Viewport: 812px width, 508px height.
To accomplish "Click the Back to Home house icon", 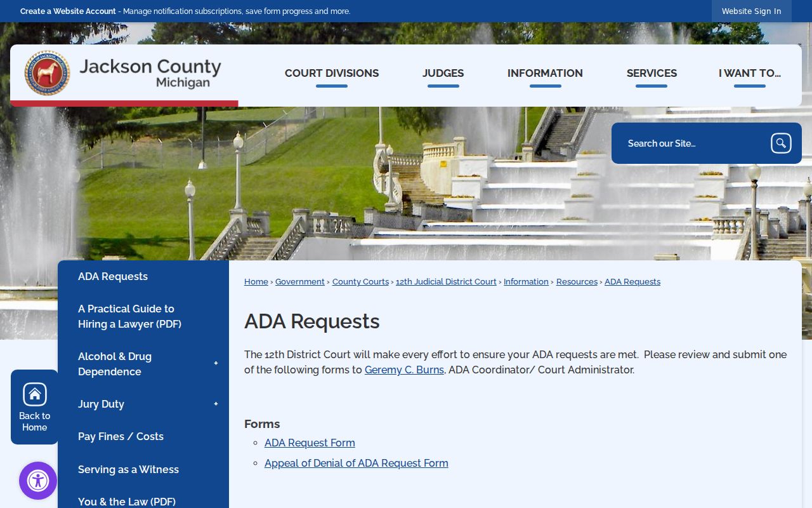I will pos(35,394).
